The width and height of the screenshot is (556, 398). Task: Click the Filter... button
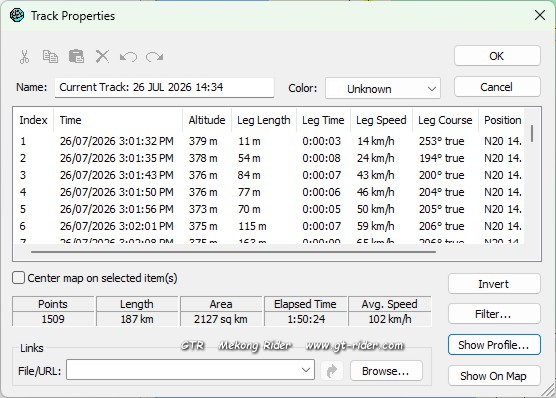coord(494,314)
